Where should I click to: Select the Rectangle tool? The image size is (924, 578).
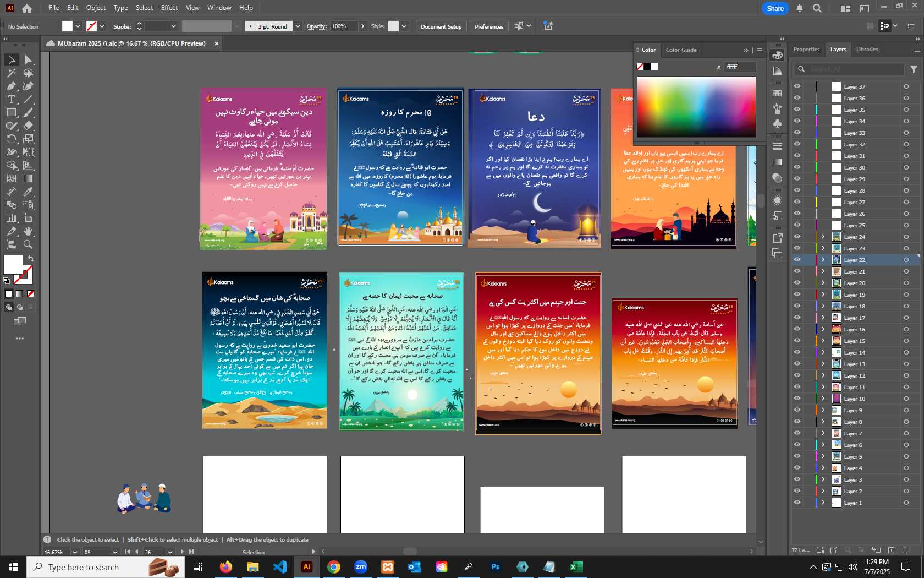click(11, 112)
